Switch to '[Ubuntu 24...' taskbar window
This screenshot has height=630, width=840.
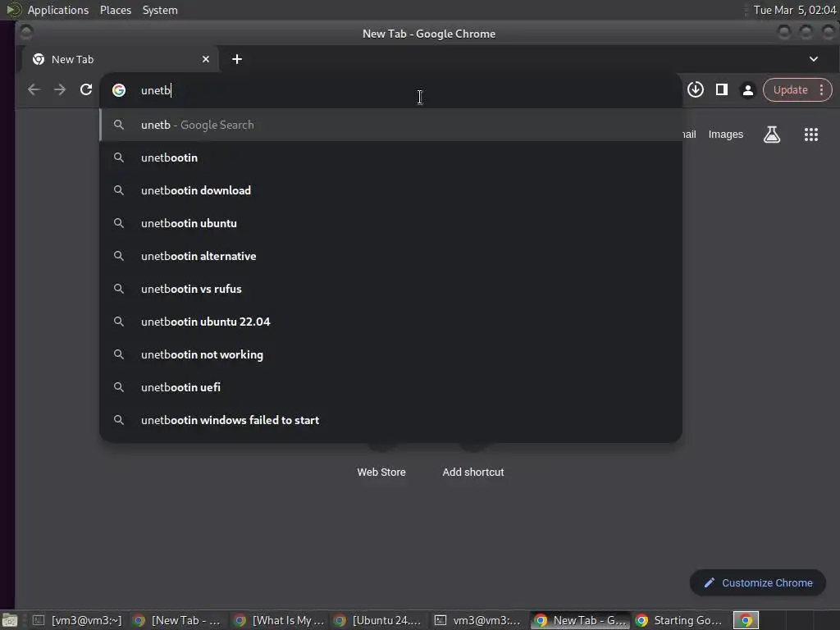(x=380, y=620)
